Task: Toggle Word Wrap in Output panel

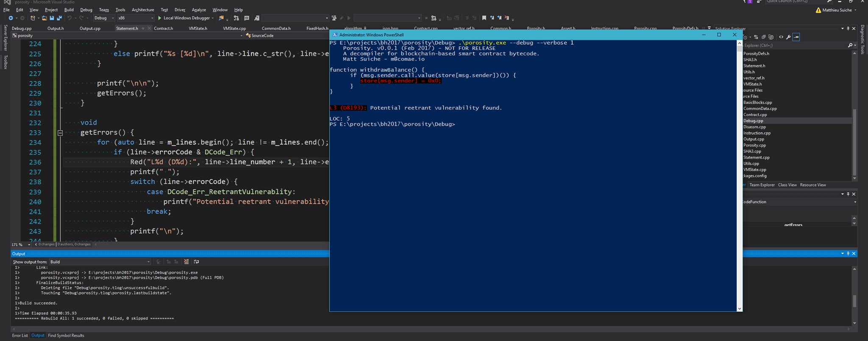Action: tap(196, 262)
